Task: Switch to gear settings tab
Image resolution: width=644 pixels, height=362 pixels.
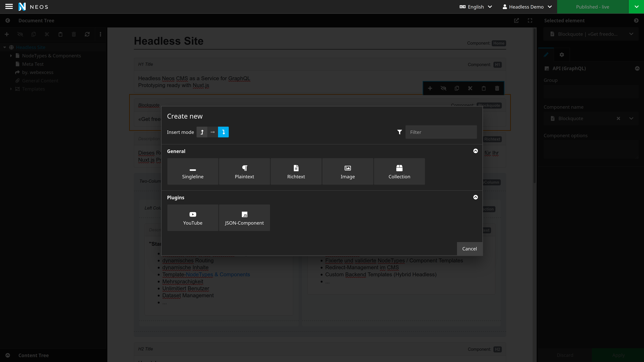Action: point(562,55)
